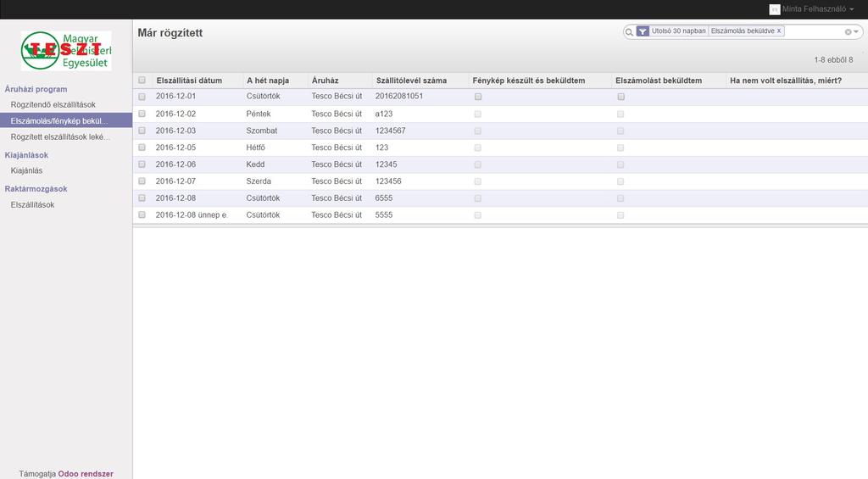
Task: Click the search magnifier icon
Action: (x=629, y=32)
